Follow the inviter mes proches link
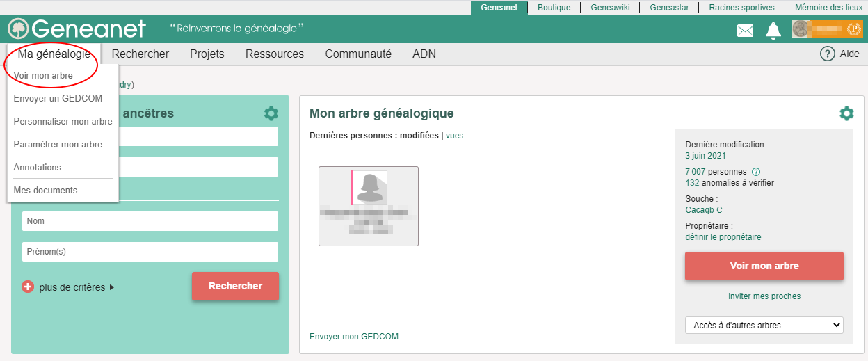The height and width of the screenshot is (361, 868). tap(764, 296)
